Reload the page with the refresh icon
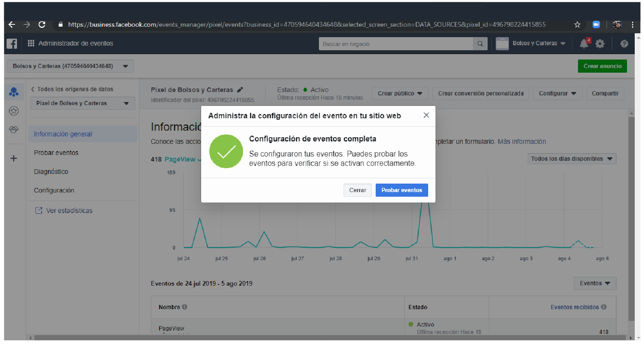Screen dimensions: 644x361 42,25
